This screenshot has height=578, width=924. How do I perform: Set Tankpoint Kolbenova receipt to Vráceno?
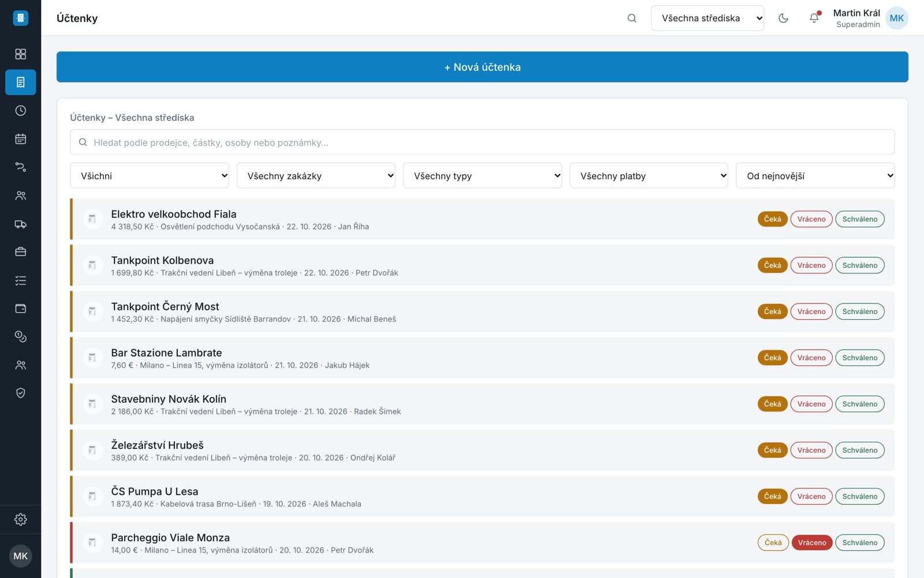tap(811, 265)
